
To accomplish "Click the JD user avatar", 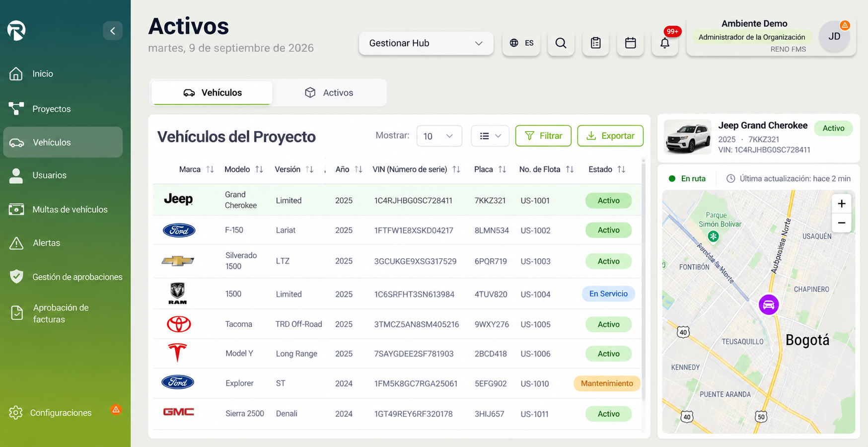I will [834, 36].
